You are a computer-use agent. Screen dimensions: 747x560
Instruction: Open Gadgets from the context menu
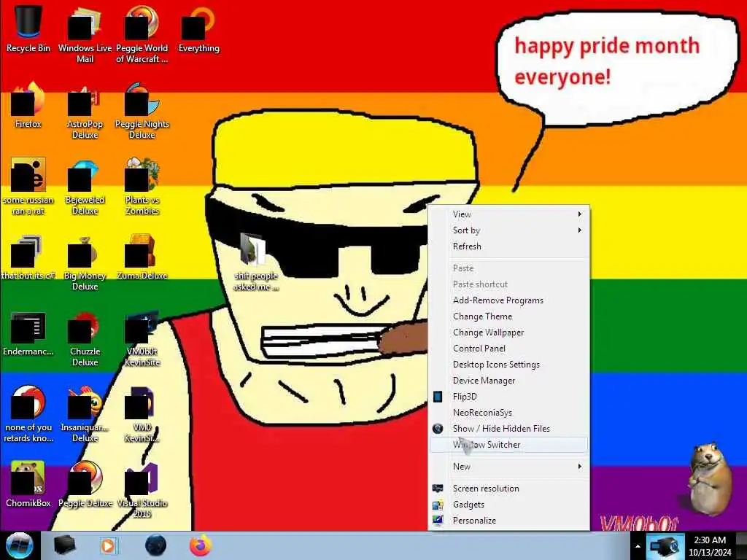(509, 505)
